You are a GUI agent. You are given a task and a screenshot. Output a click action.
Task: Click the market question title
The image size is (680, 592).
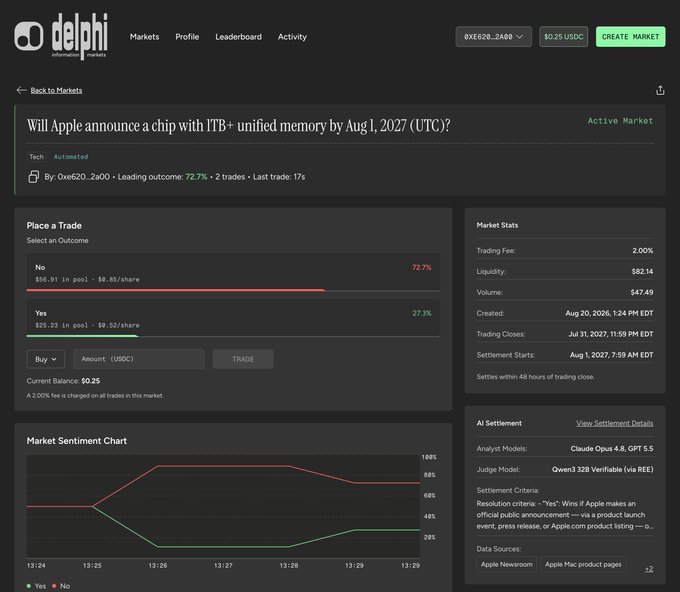coord(239,126)
